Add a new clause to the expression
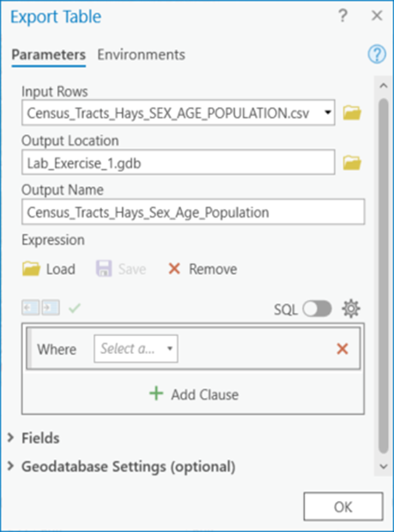 point(194,394)
